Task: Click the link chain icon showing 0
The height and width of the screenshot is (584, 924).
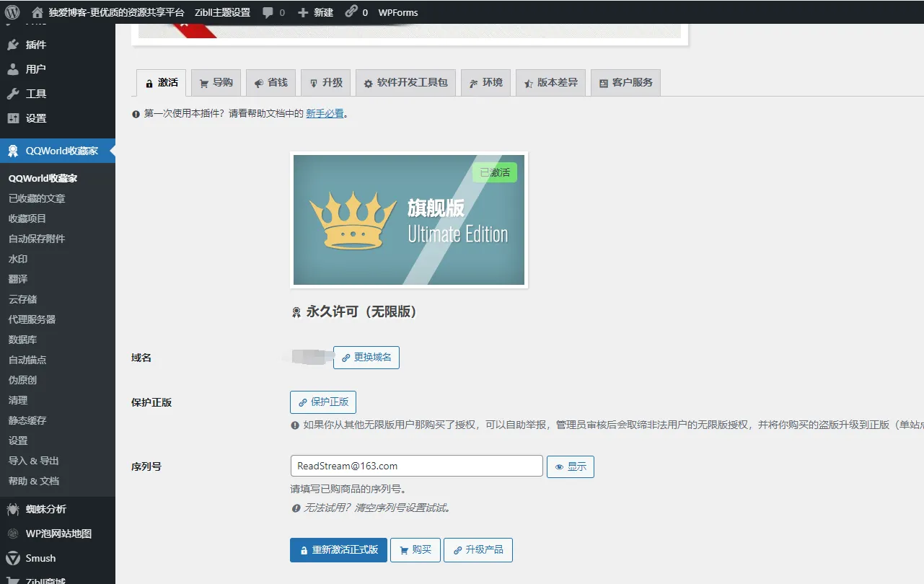Action: 354,12
